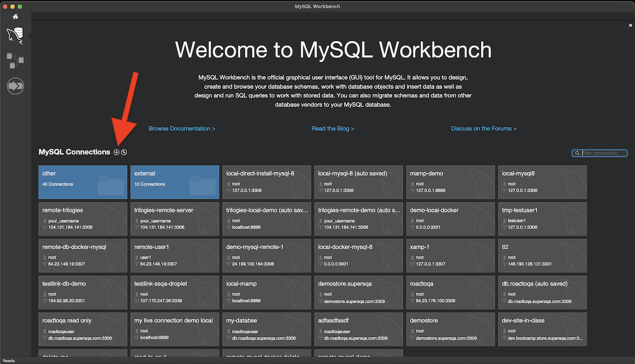Screen dimensions: 635x364
Task: Expand the 'external' connections folder
Action: pos(175,181)
